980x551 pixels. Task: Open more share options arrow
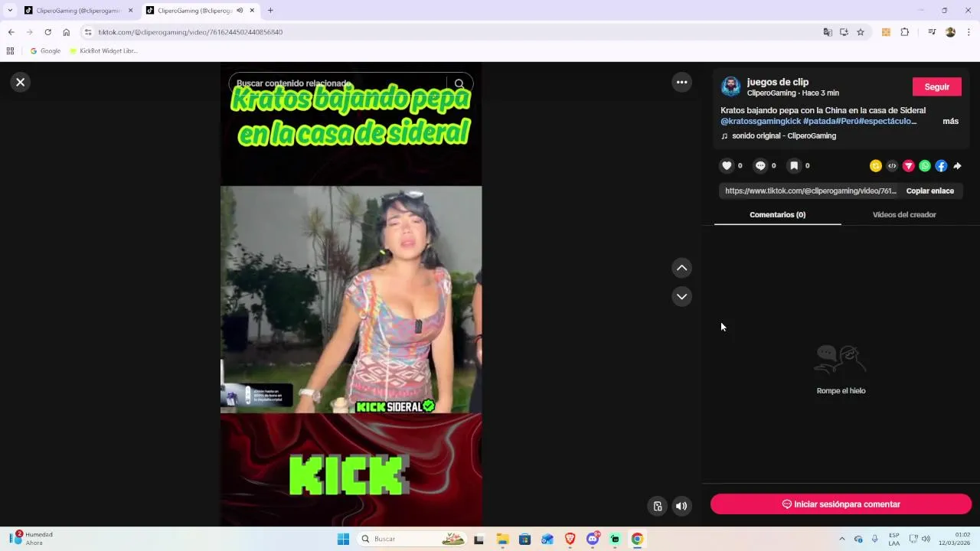tap(957, 166)
